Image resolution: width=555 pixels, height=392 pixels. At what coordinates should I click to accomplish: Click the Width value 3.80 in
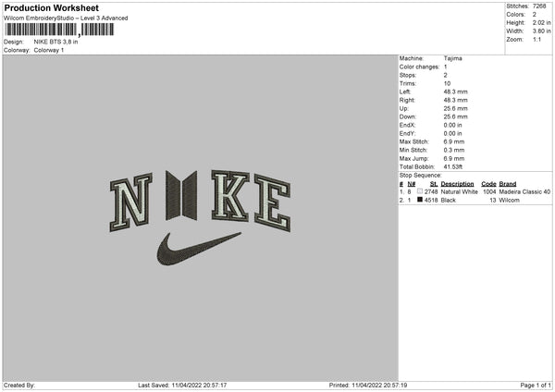click(x=541, y=31)
